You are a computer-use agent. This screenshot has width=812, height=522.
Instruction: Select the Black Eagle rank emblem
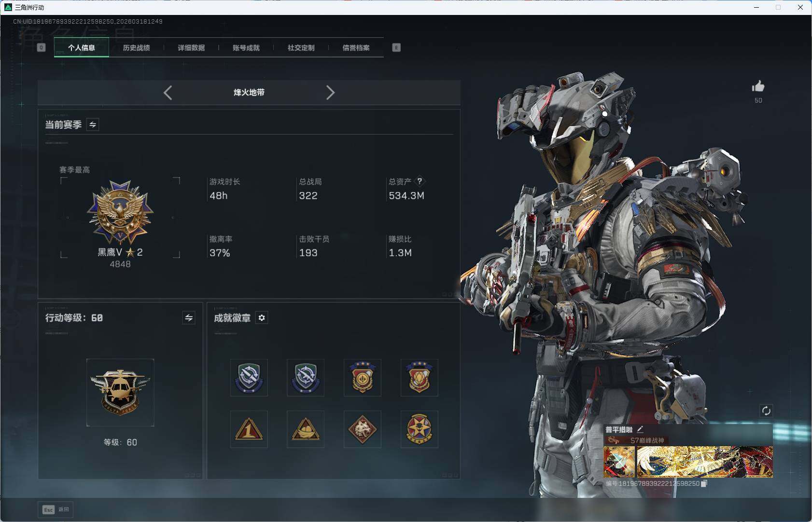click(120, 212)
